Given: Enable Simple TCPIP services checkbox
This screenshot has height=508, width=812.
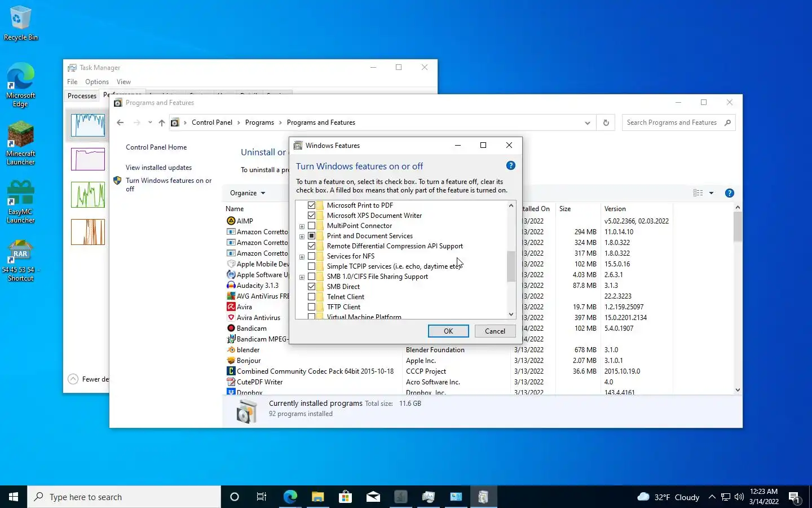Looking at the screenshot, I should point(311,266).
